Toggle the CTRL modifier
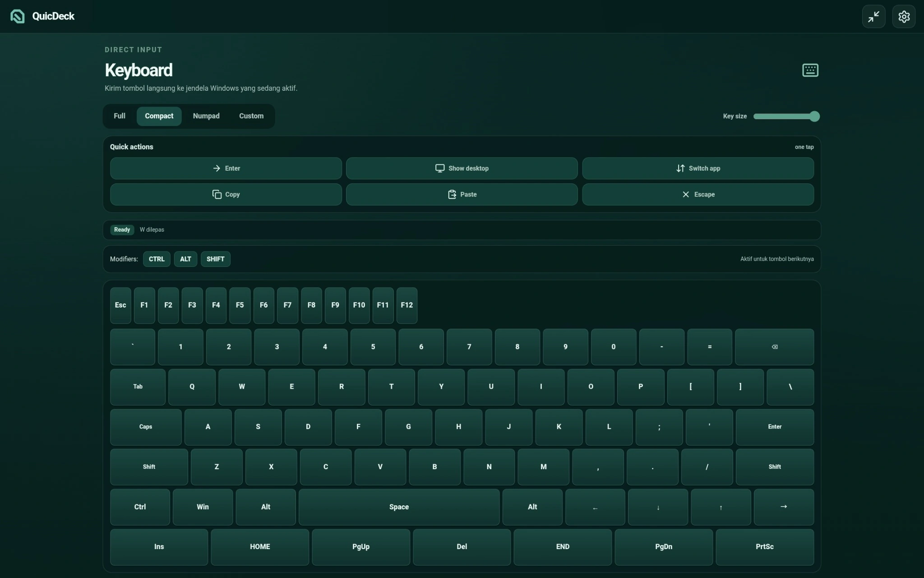 tap(157, 259)
